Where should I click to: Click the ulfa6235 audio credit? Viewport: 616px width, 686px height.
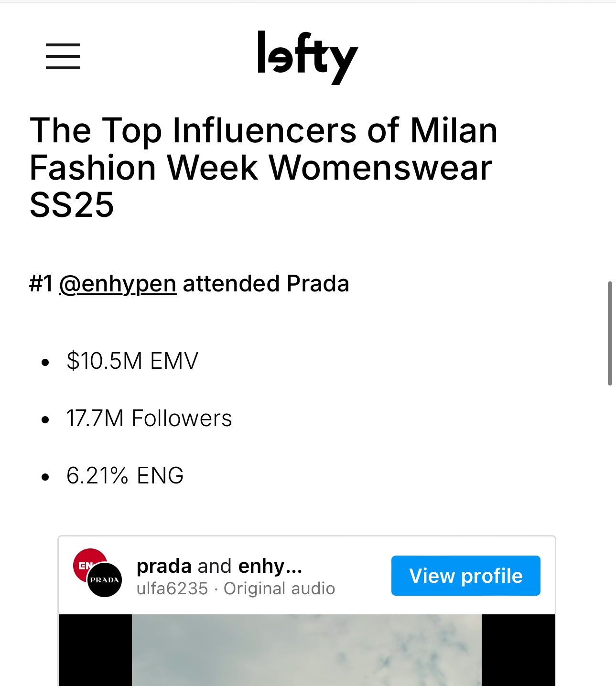click(x=173, y=589)
